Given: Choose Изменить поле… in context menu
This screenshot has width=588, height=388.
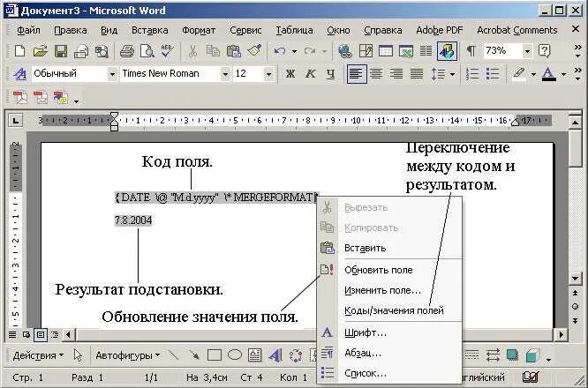Looking at the screenshot, I should pos(389,290).
